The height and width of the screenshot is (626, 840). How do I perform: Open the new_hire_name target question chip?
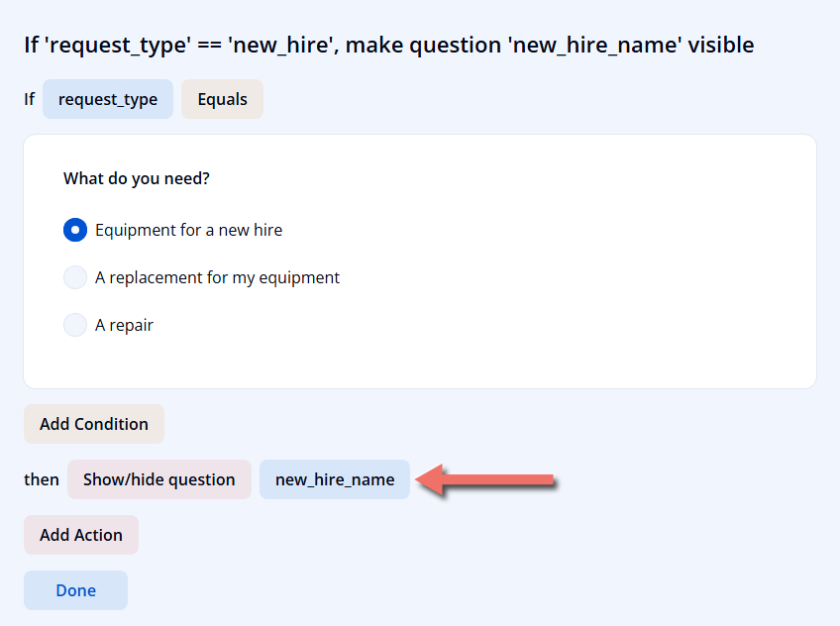[x=335, y=479]
